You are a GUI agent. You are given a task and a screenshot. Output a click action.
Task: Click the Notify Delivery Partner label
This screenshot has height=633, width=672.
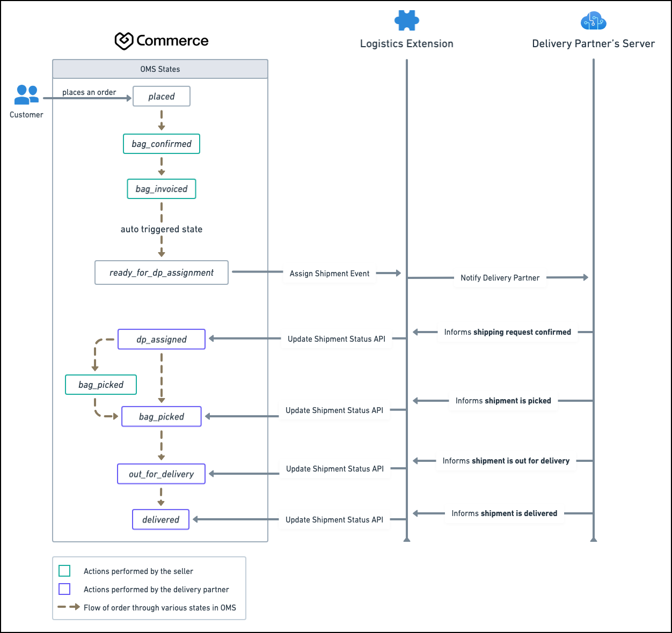pyautogui.click(x=500, y=278)
